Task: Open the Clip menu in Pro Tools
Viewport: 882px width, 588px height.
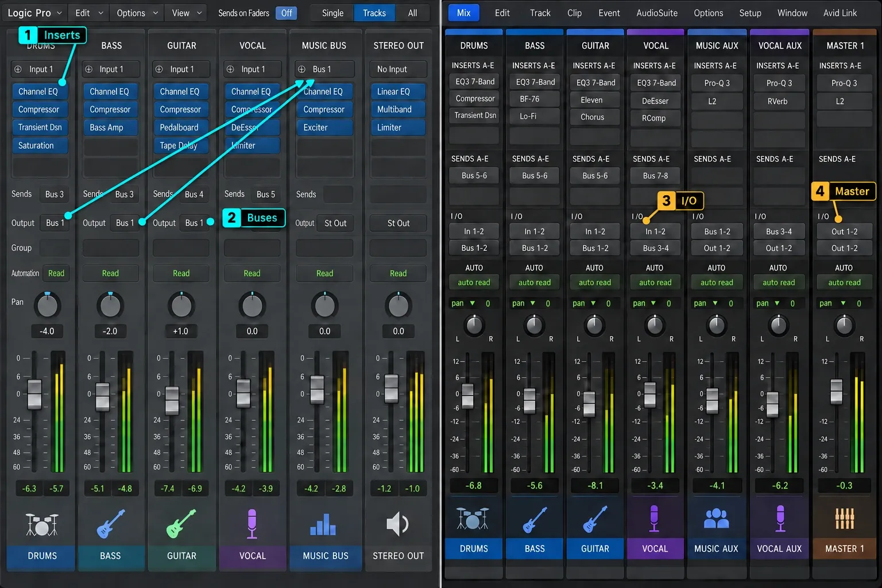Action: [x=574, y=13]
